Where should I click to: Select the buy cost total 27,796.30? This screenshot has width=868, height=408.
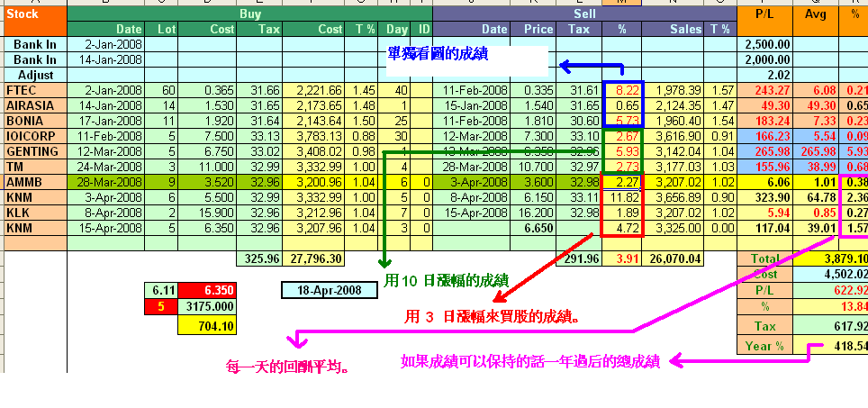click(312, 258)
